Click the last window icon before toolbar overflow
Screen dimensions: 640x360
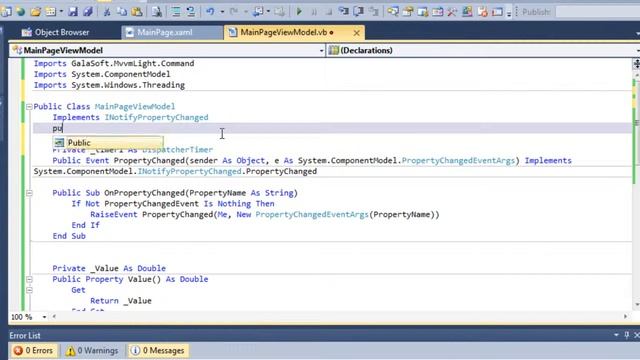pyautogui.click(x=497, y=12)
